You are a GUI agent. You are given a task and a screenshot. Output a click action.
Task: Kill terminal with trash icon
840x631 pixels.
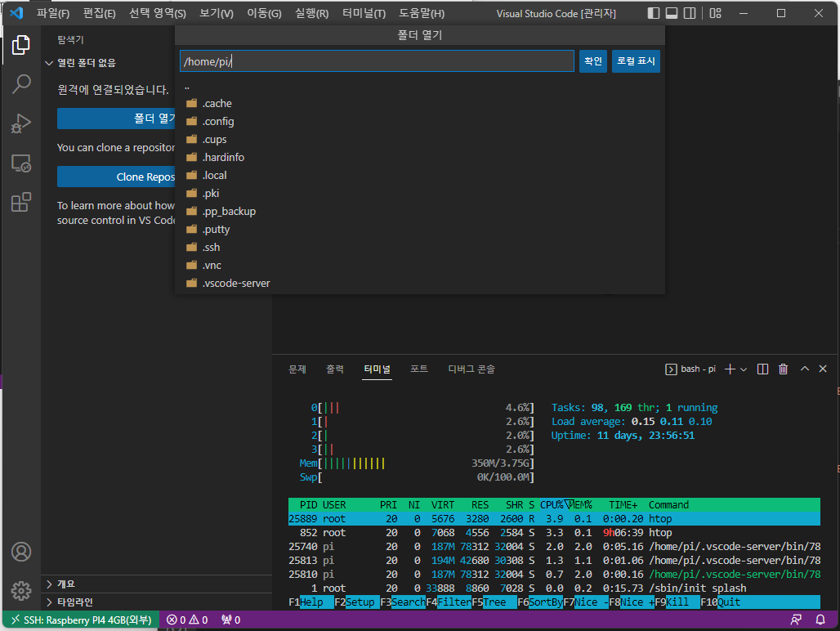coord(784,369)
